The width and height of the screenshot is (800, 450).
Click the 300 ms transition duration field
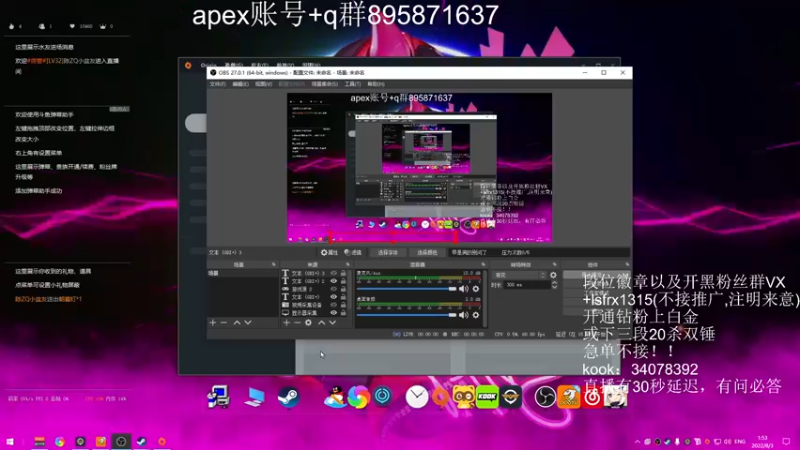point(527,285)
